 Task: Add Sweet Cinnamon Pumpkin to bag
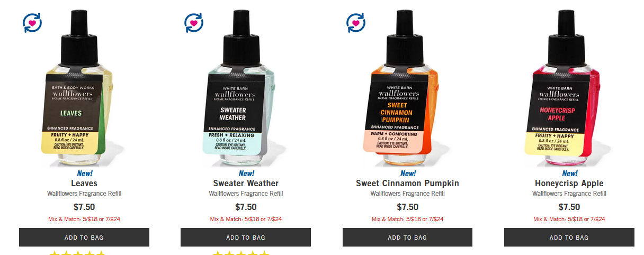(407, 238)
